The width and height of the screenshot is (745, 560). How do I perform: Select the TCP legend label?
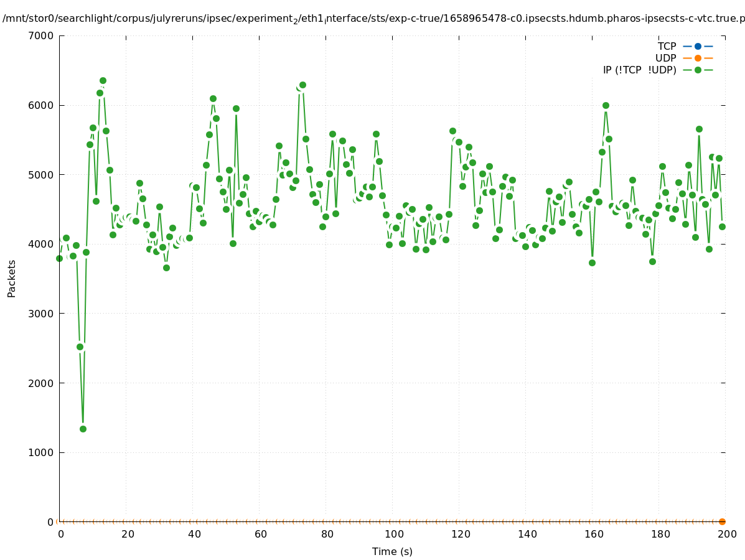[667, 46]
